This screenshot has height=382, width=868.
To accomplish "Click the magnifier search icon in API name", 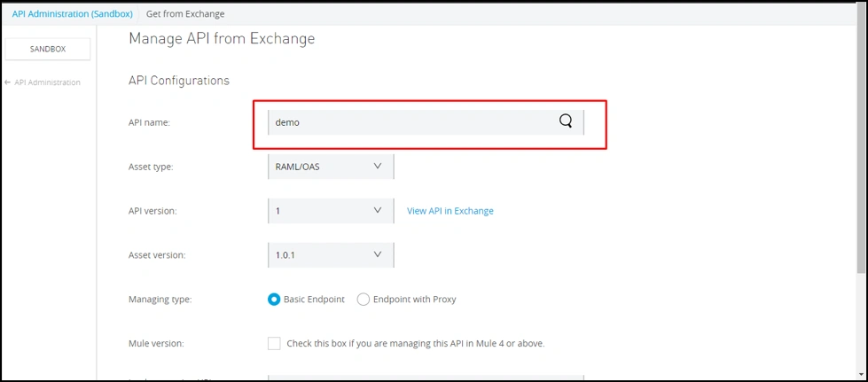I will pos(566,122).
